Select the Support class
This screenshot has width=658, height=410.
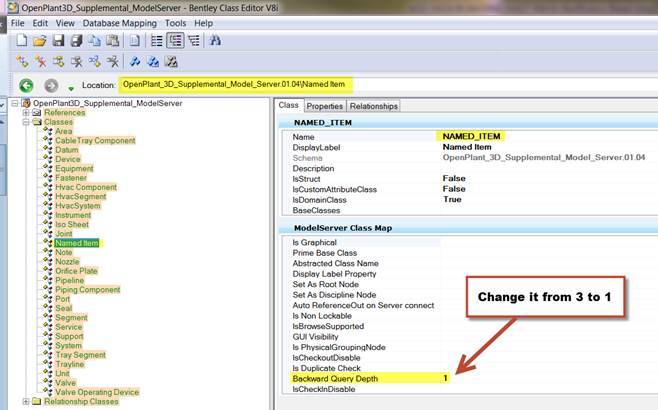[69, 336]
